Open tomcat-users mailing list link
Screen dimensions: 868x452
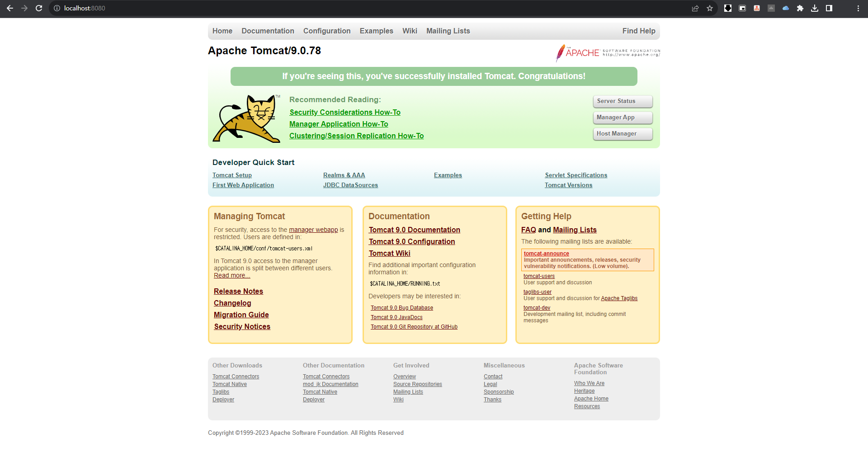click(x=539, y=276)
